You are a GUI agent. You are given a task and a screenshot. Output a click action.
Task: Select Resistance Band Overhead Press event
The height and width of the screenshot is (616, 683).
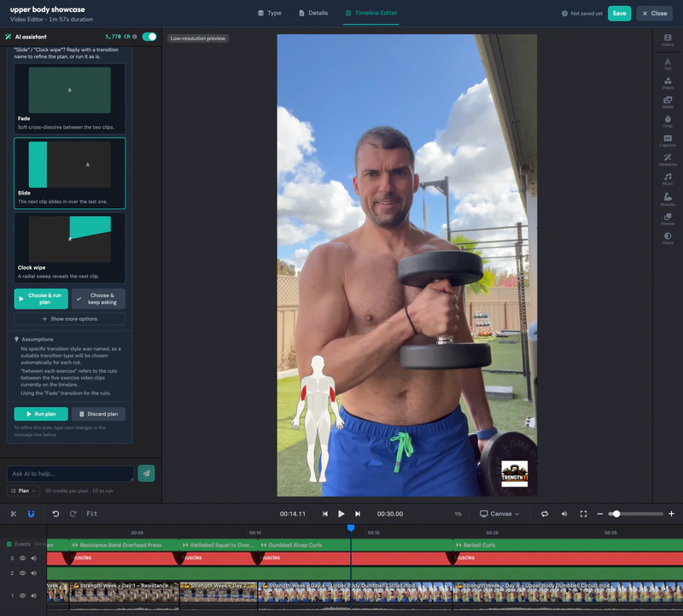124,544
